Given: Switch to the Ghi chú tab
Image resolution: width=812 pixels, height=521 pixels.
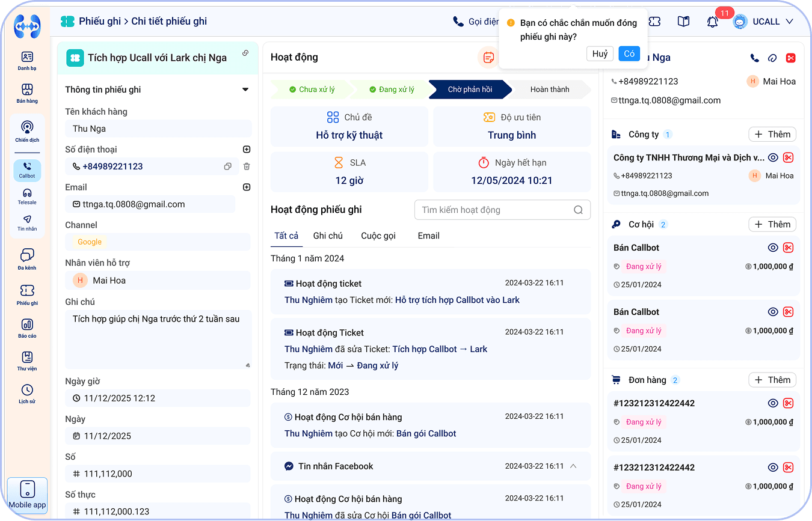Looking at the screenshot, I should coord(328,236).
